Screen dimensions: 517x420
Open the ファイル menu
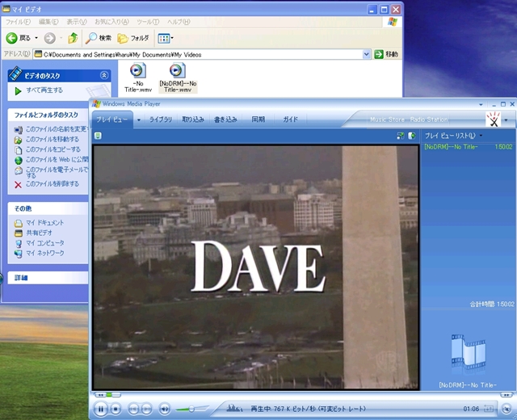click(18, 22)
